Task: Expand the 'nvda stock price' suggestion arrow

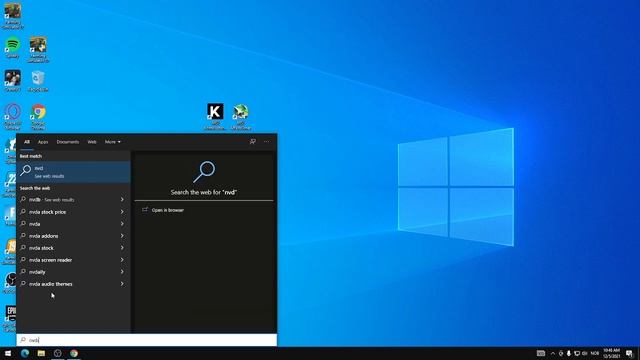Action: coord(122,212)
